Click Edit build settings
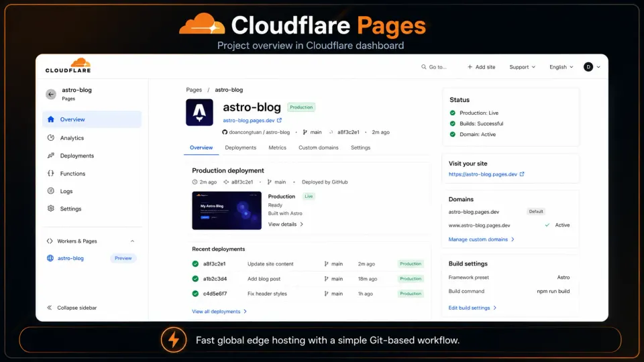The width and height of the screenshot is (644, 362). pyautogui.click(x=472, y=308)
